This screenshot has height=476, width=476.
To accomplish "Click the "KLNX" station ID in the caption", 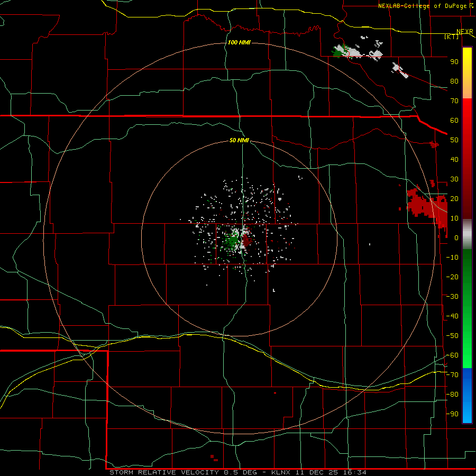I will tap(281, 472).
